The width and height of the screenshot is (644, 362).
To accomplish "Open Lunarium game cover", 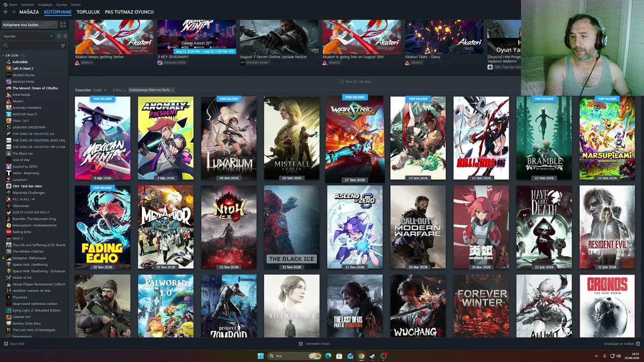I will tap(229, 138).
